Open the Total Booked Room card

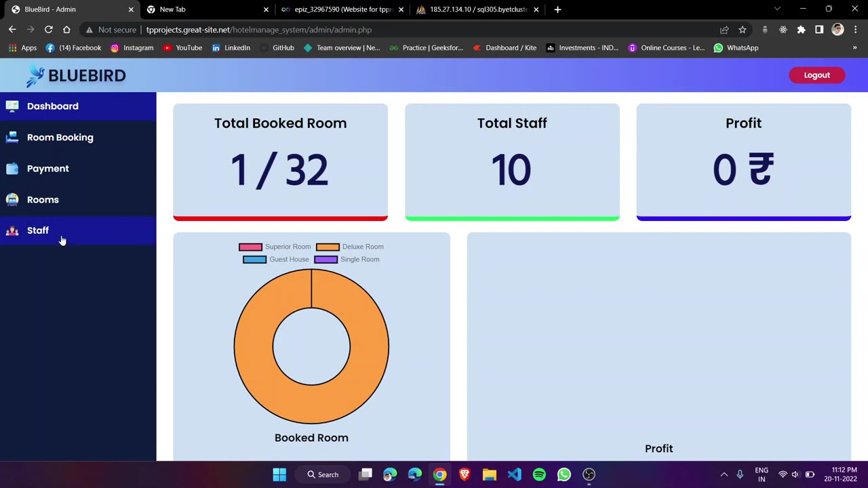point(280,162)
